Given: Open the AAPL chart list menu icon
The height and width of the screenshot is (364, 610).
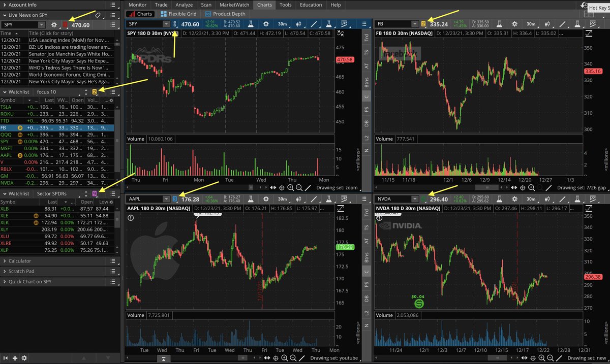Looking at the screenshot, I should coord(364,199).
